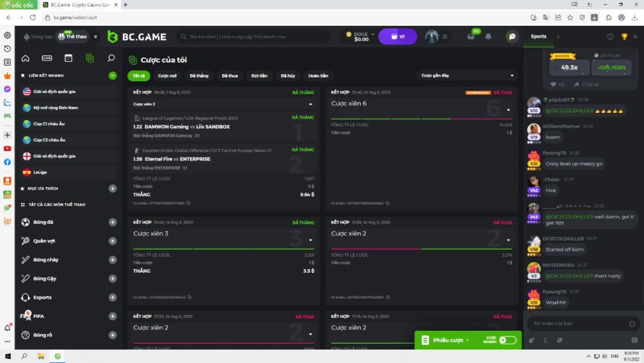
Task: Select the Đã thắng filter tab
Action: point(199,75)
